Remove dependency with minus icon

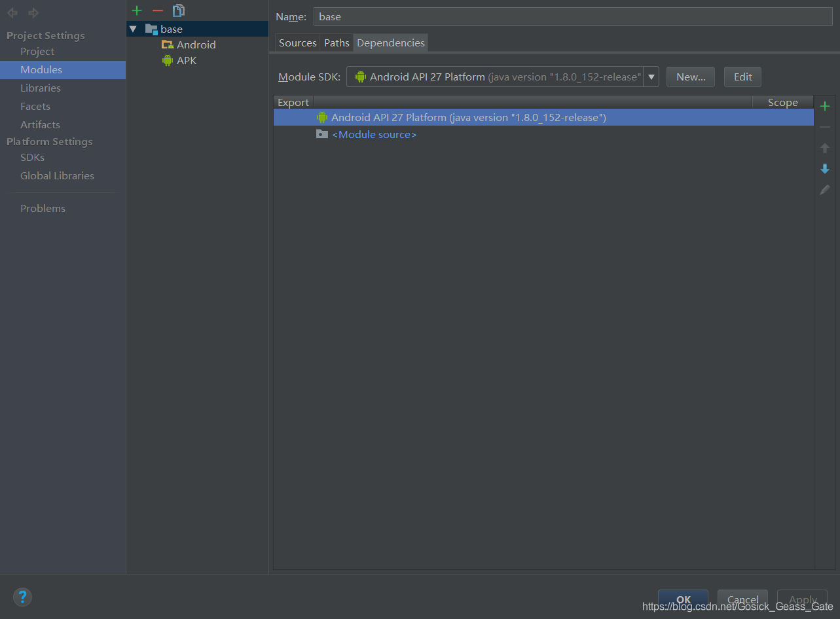pos(825,127)
